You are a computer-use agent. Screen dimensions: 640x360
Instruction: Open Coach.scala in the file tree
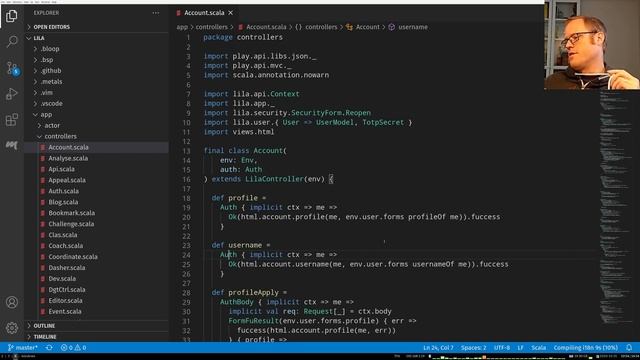(96, 246)
